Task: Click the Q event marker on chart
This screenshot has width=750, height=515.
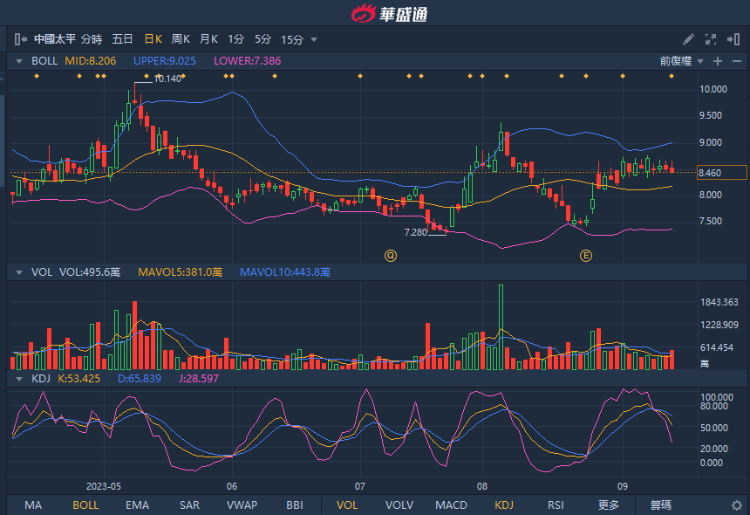Action: coord(391,256)
